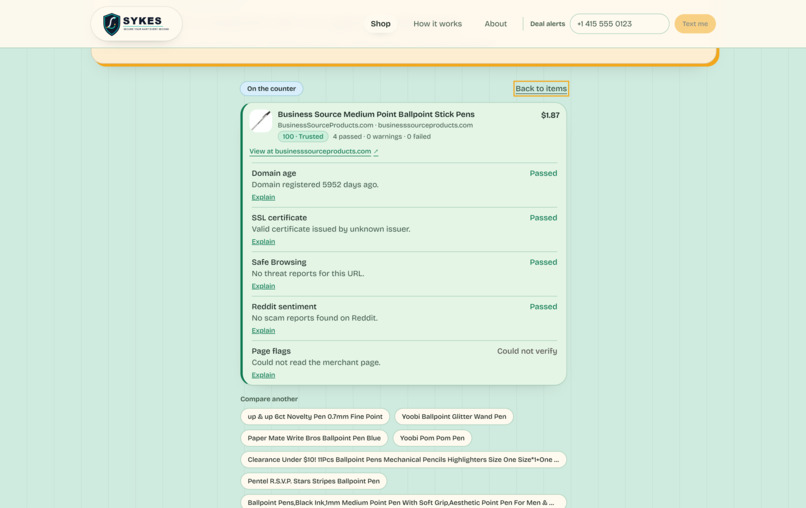Viewport: 806px width, 508px height.
Task: Click the Deal alerts label
Action: coord(547,24)
